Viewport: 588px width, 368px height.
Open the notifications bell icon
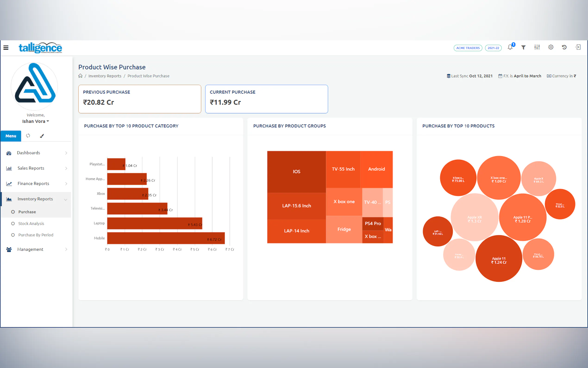pyautogui.click(x=510, y=47)
